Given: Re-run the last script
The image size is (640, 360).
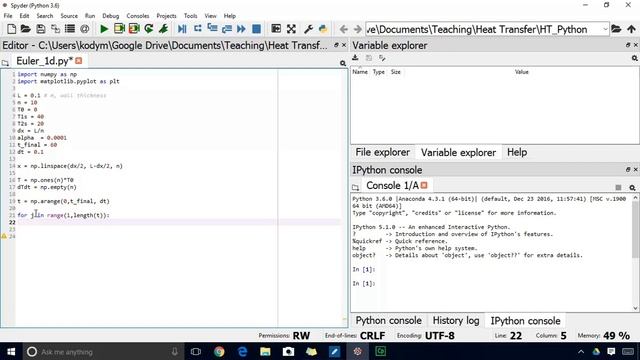Looking at the screenshot, I should [149, 29].
